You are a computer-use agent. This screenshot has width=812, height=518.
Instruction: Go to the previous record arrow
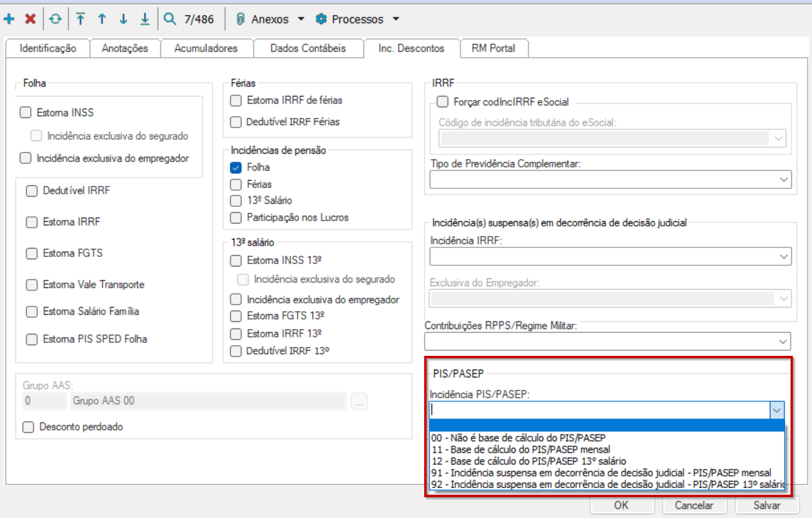coord(102,20)
